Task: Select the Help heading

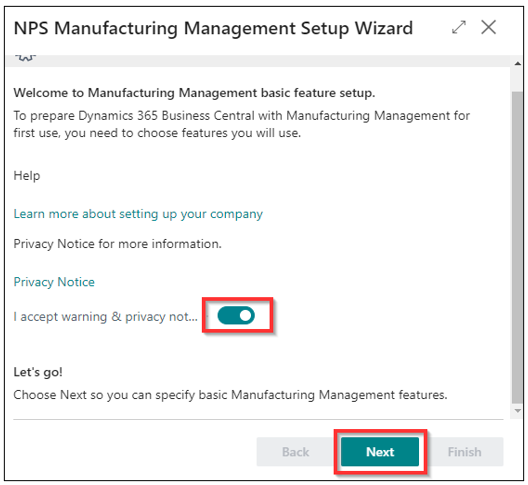Action: click(x=27, y=176)
